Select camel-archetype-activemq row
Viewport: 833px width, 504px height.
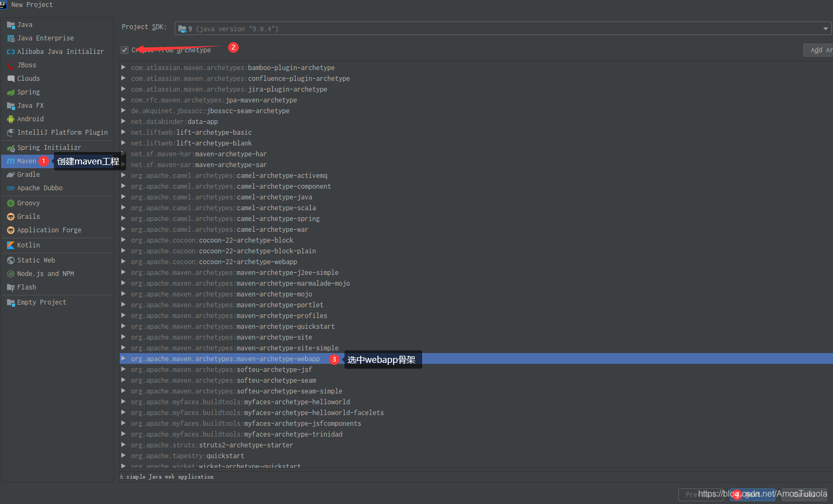[476, 176]
